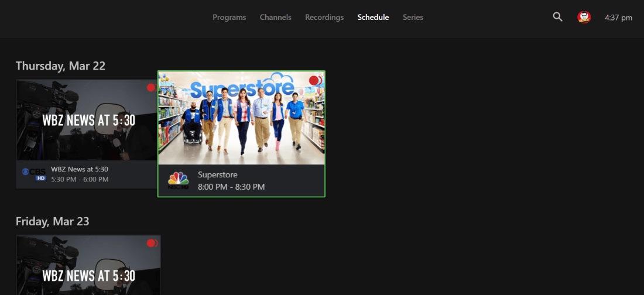Go to the Series tab
The height and width of the screenshot is (295, 644).
[x=413, y=17]
